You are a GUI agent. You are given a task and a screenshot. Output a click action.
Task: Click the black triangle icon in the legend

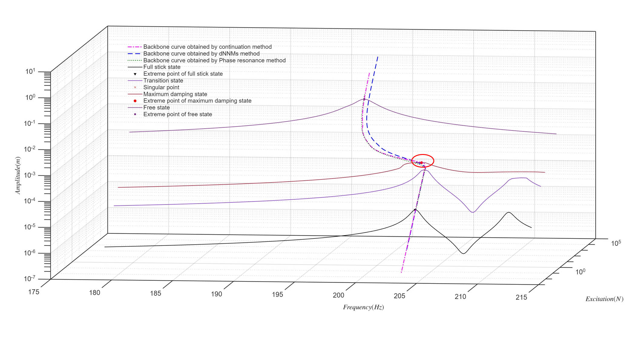point(135,74)
